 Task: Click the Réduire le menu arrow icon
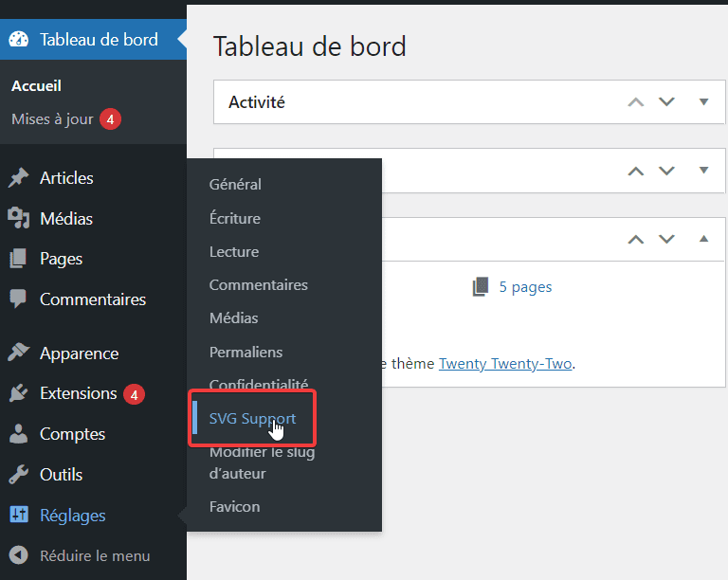point(19,555)
